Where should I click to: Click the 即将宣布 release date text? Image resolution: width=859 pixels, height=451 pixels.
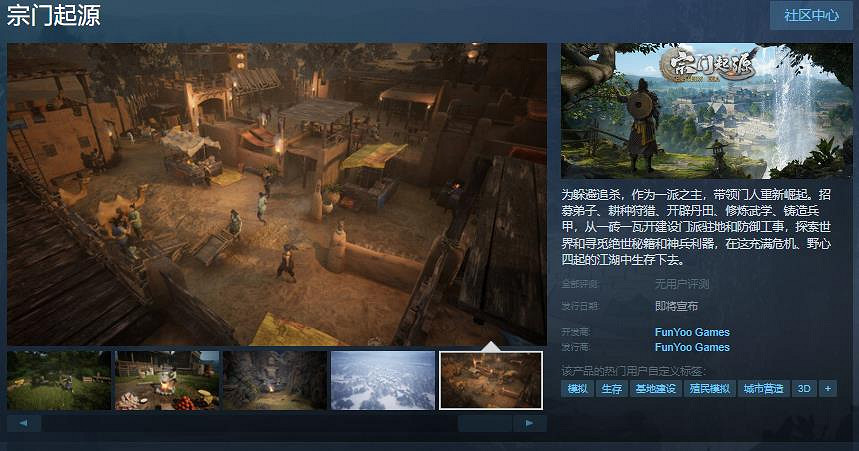tap(677, 306)
